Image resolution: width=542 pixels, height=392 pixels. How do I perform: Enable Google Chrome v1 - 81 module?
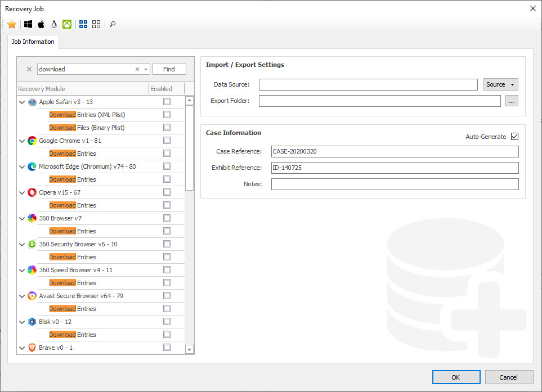[x=167, y=140]
